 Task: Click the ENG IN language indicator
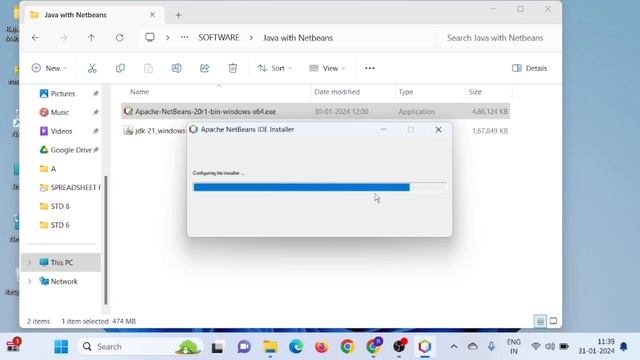tap(513, 347)
